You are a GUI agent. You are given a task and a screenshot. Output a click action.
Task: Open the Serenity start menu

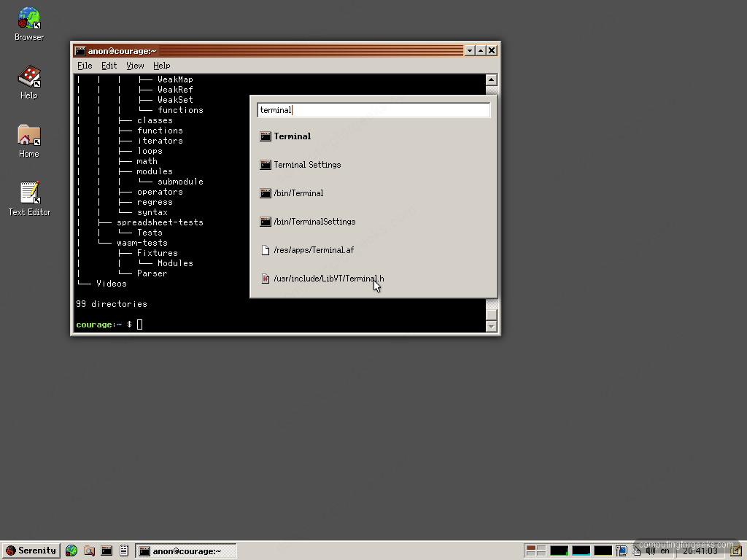(31, 551)
